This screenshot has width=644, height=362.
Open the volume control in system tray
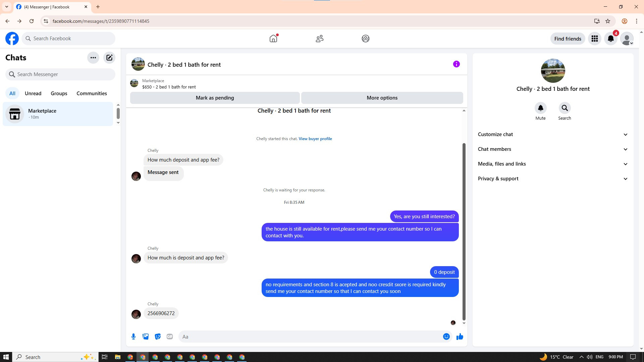tap(589, 357)
